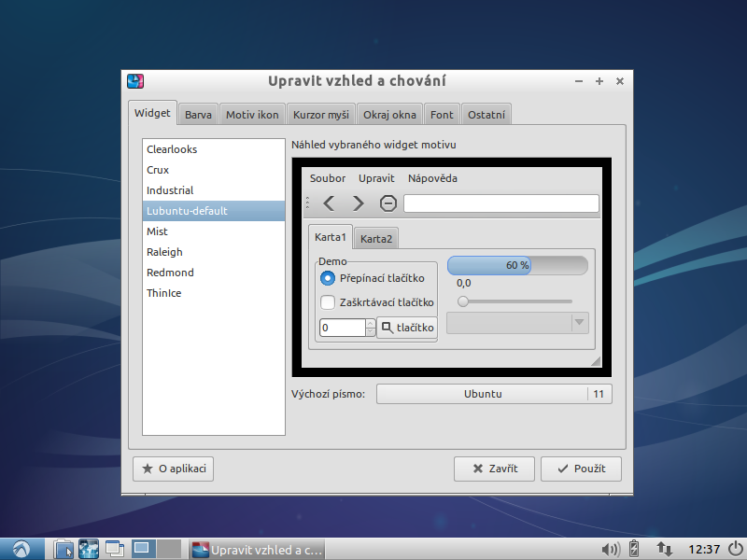Screen dimensions: 747x560
Task: Open the O aplikaci dialog
Action: (x=173, y=469)
